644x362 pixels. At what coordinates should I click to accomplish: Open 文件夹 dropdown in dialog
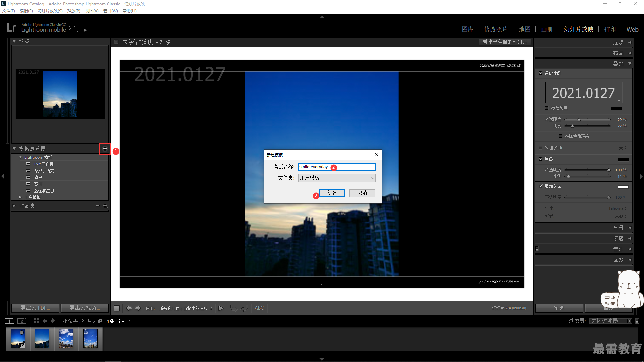tap(337, 178)
